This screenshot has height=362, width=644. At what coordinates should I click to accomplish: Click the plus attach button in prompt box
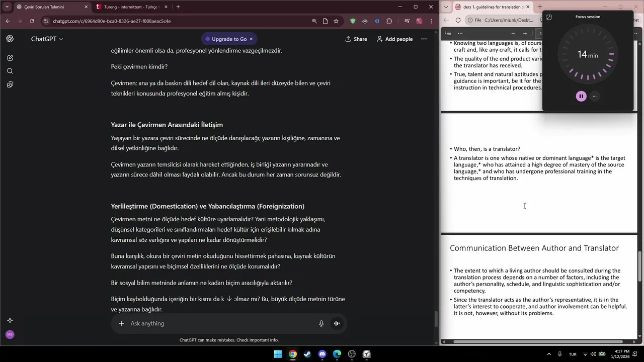[x=121, y=323]
